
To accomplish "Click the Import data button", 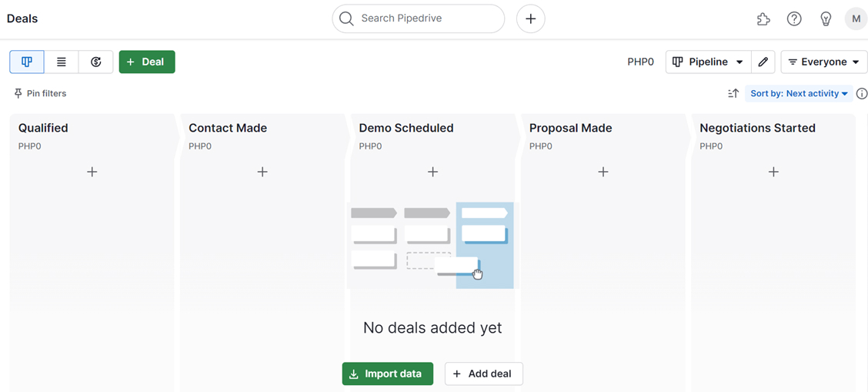I will pyautogui.click(x=387, y=374).
